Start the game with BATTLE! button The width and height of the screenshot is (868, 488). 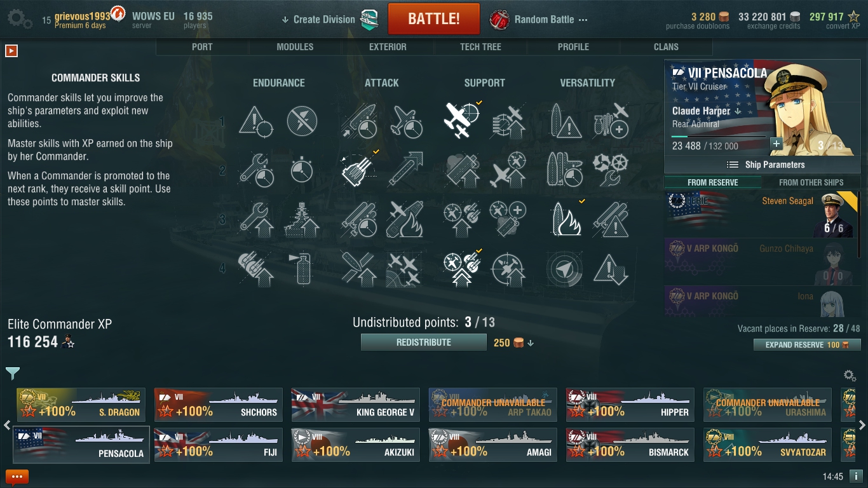click(x=434, y=18)
